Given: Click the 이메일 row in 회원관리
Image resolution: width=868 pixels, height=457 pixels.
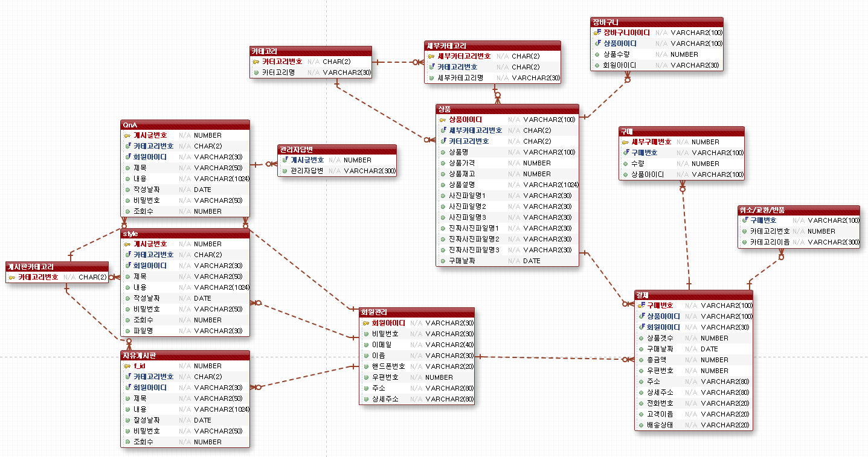Looking at the screenshot, I should [x=399, y=344].
